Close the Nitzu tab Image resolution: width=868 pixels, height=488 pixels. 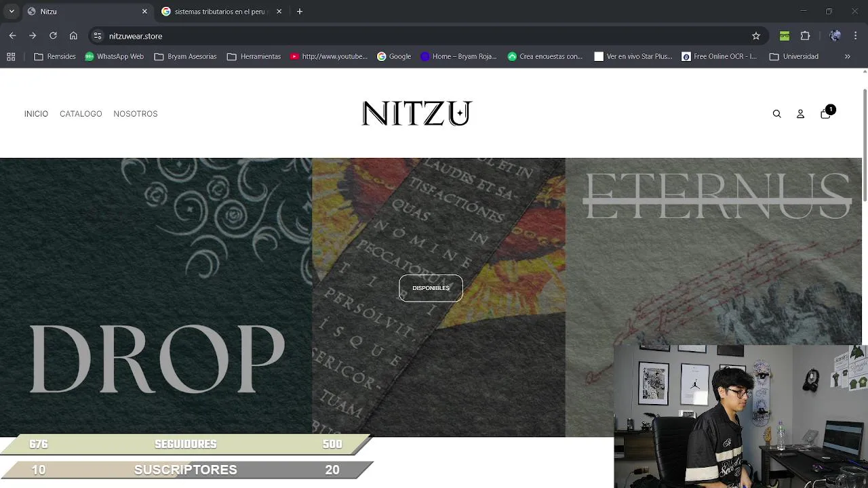pyautogui.click(x=144, y=12)
